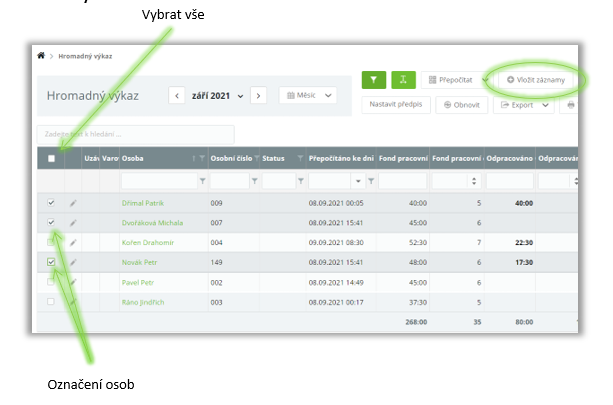The width and height of the screenshot is (613, 405).
Task: Sort by the Status column header
Action: click(274, 158)
